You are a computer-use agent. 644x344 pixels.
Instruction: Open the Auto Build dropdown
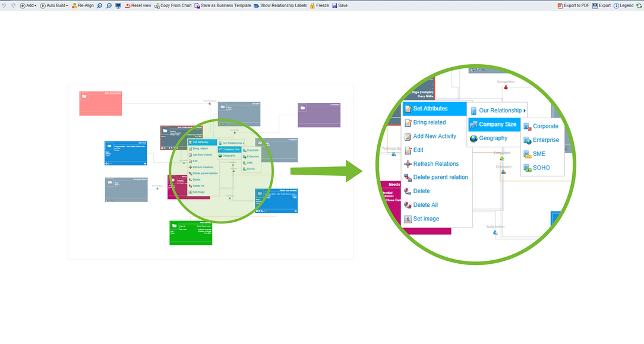(54, 5)
